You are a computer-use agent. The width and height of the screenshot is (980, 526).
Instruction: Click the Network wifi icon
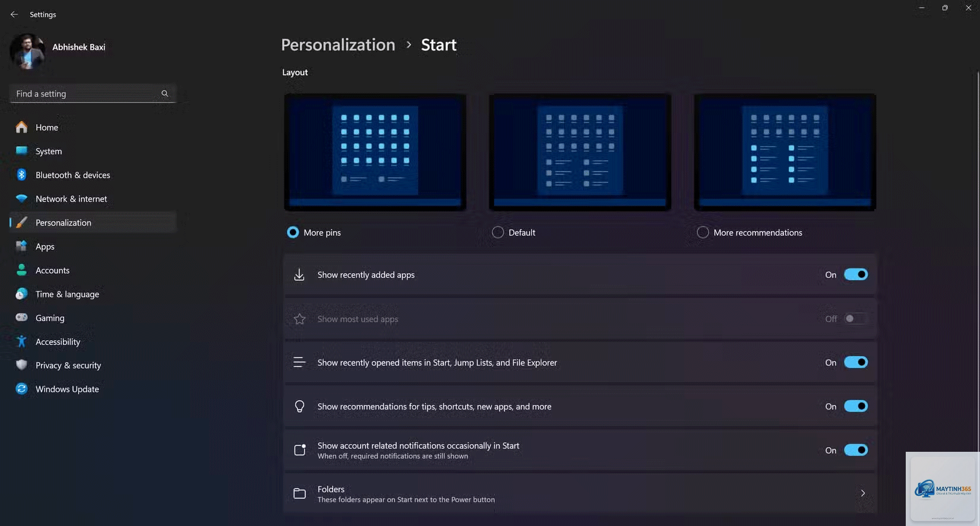click(21, 198)
